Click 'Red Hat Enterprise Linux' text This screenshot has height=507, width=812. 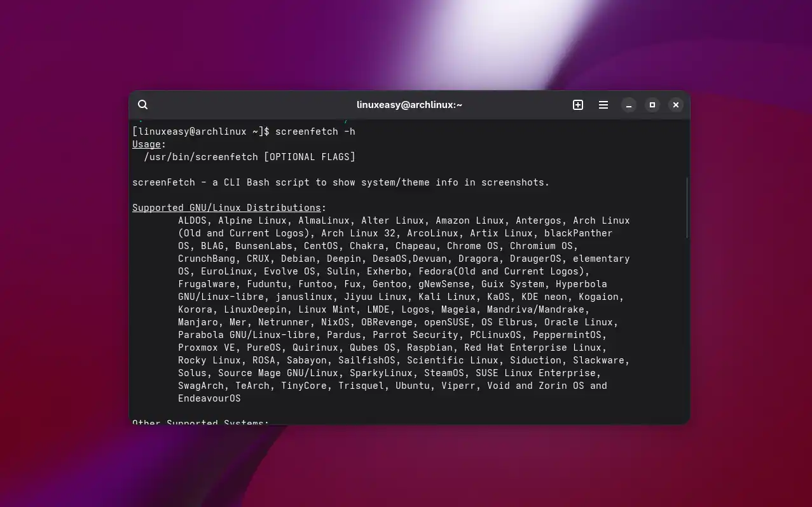click(x=533, y=348)
